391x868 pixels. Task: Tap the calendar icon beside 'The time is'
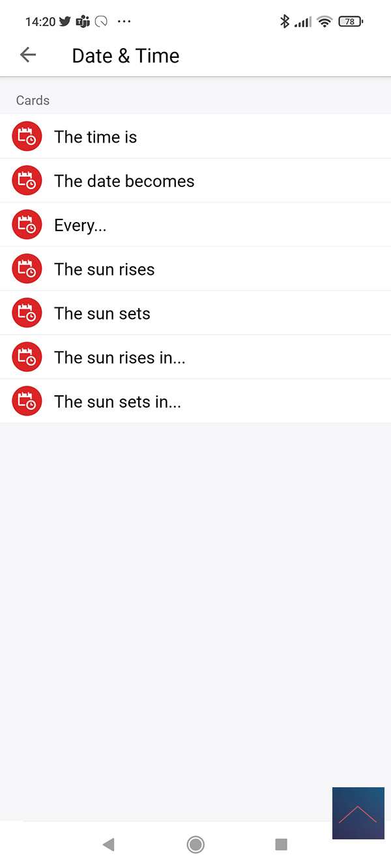pyautogui.click(x=27, y=137)
